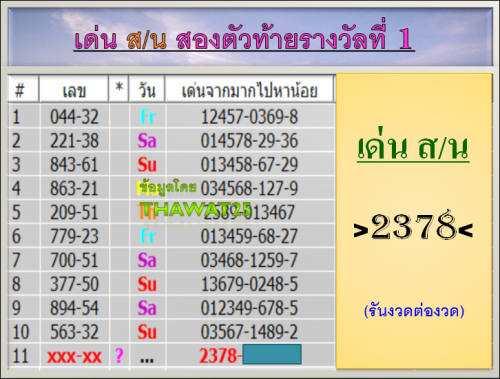This screenshot has width=500, height=379.
Task: Select row 1 with number 044-32
Action: pos(172,117)
